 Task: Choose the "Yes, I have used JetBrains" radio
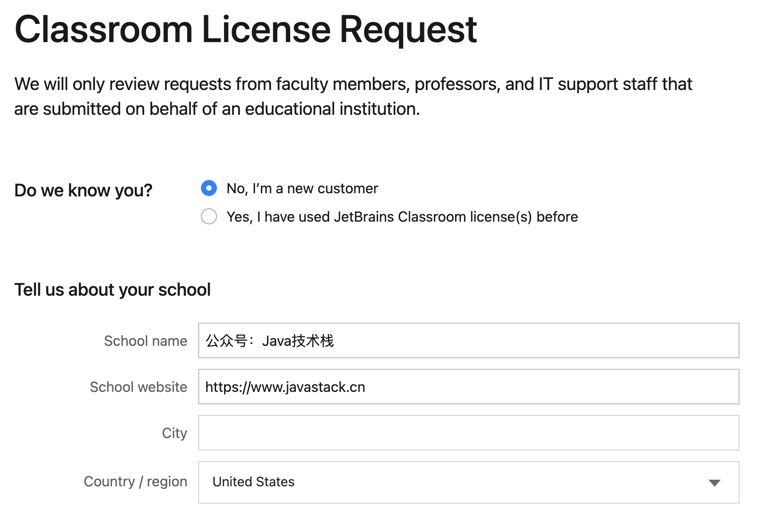(209, 216)
